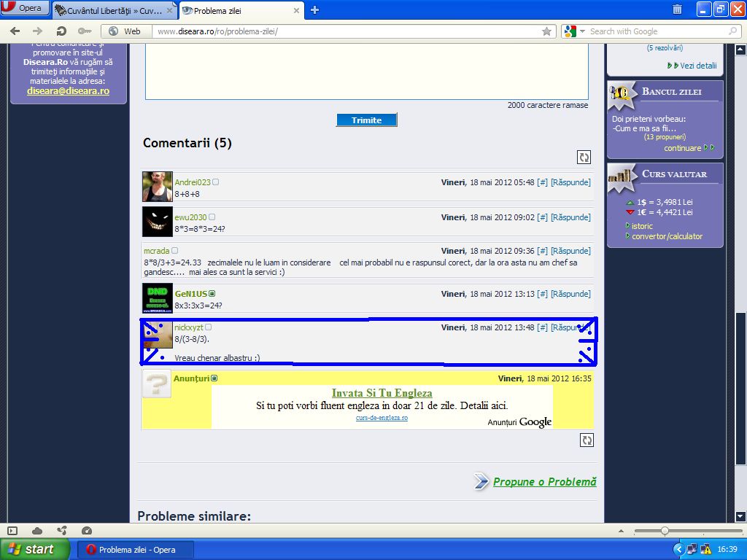Viewport: 747px width, 560px height.
Task: Click the Opera Turbo gauge icon
Action: pyautogui.click(x=86, y=531)
